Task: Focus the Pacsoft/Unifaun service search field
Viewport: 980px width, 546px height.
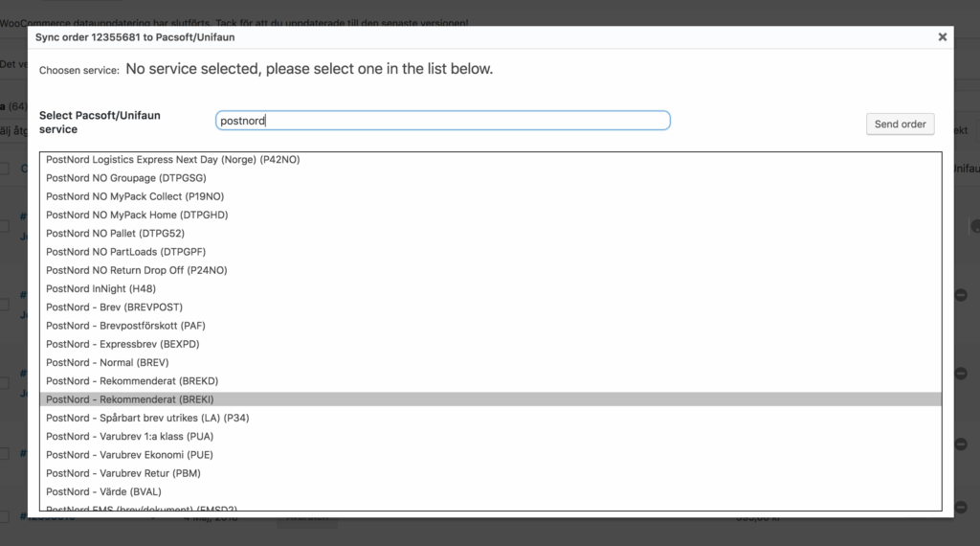Action: pos(442,121)
